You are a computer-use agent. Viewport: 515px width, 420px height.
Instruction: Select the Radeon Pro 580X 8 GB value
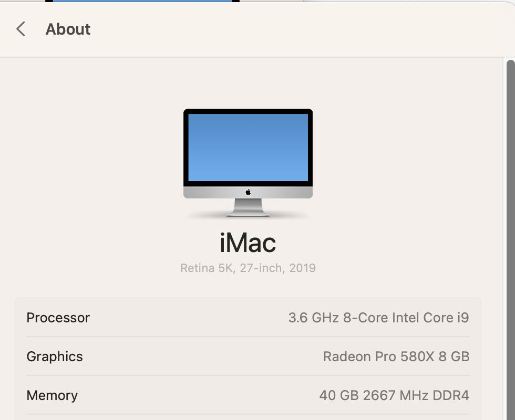click(396, 356)
